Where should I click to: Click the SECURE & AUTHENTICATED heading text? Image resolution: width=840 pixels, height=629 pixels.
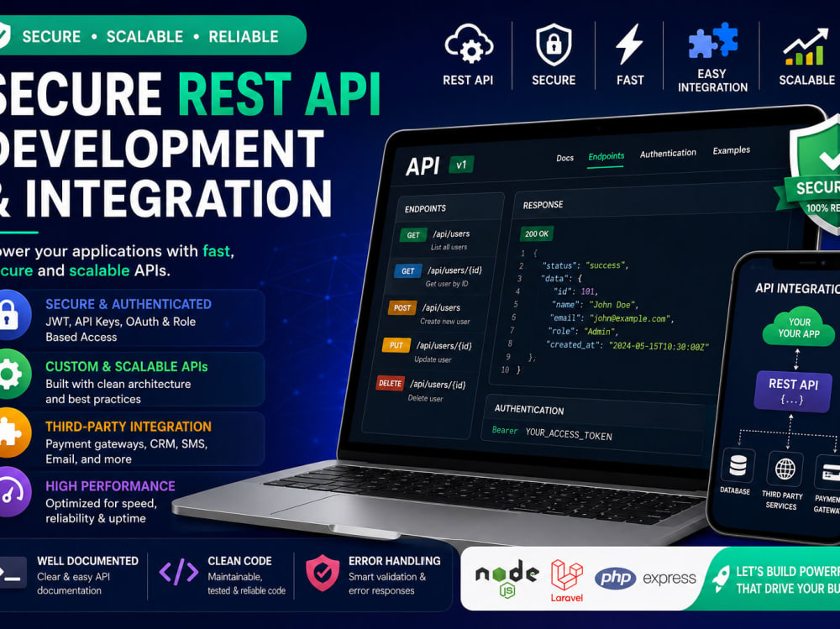point(129,304)
